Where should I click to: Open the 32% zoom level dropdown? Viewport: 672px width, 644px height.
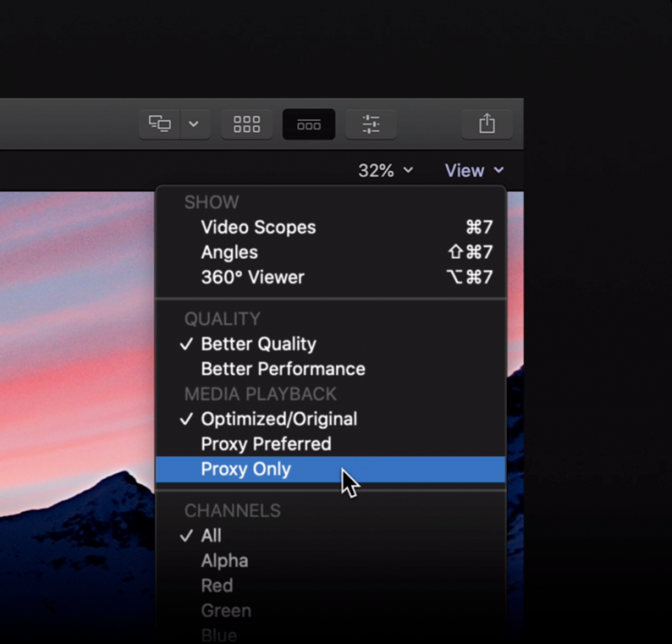click(385, 171)
